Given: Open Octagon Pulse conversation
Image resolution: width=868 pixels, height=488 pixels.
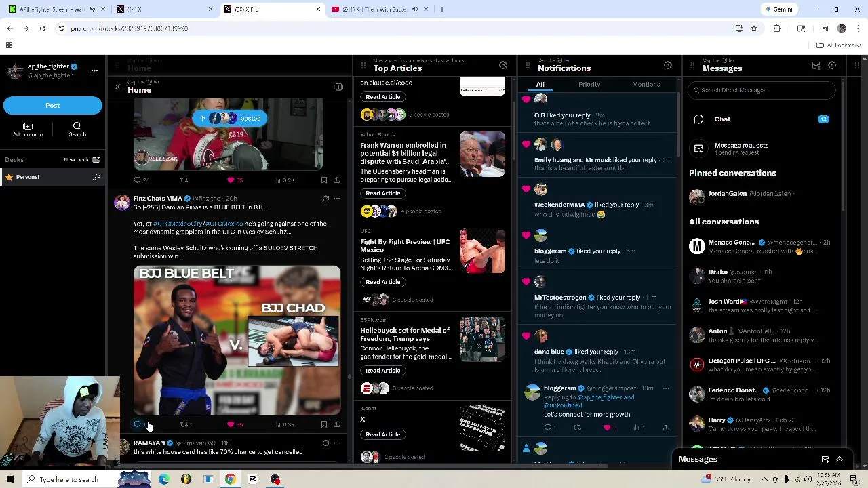Looking at the screenshot, I should 761,365.
